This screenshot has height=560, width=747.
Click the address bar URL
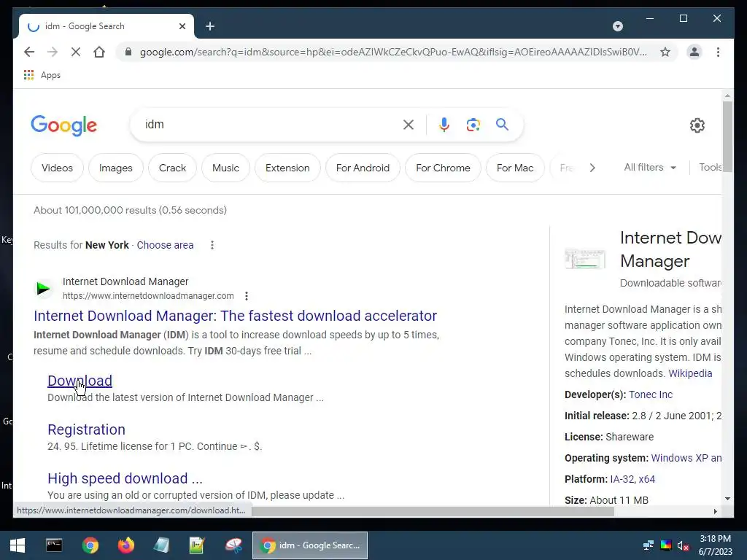pyautogui.click(x=393, y=52)
